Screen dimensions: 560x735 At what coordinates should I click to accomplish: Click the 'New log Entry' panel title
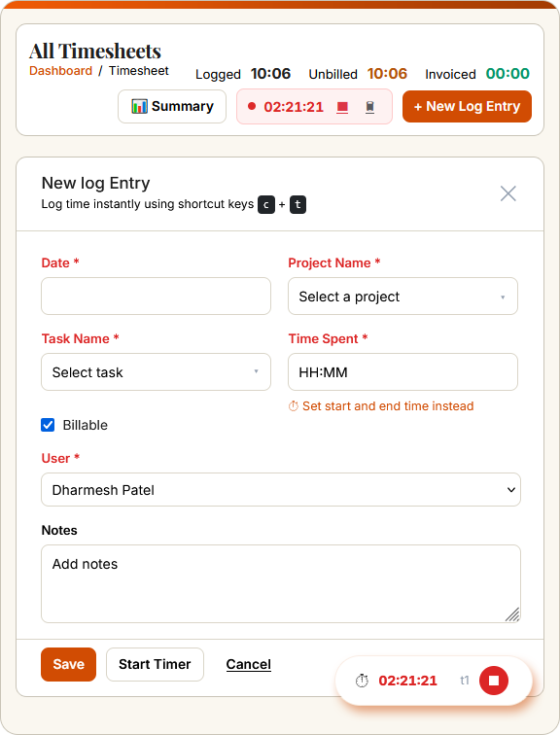95,184
